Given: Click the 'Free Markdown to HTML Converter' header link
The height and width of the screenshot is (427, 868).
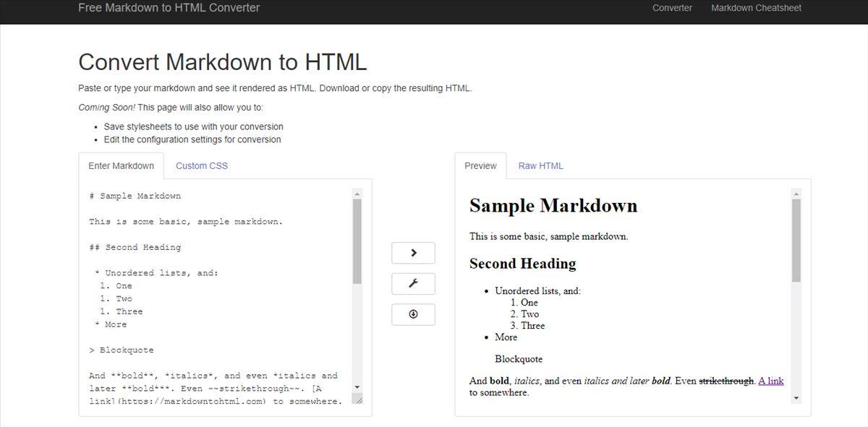Looking at the screenshot, I should tap(169, 8).
